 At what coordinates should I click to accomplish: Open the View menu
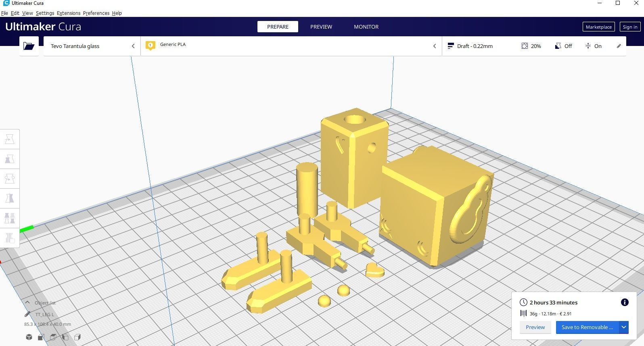click(27, 13)
